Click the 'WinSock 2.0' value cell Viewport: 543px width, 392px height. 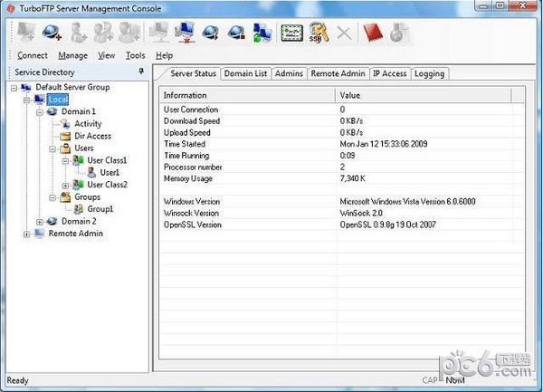point(361,213)
